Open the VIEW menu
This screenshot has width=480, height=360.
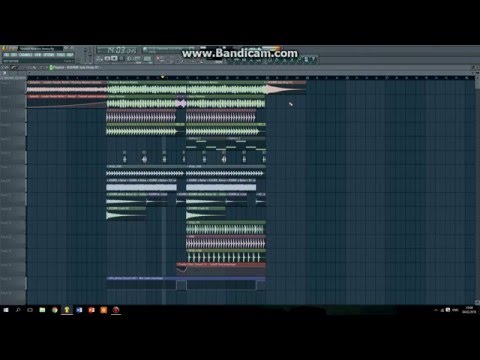click(x=38, y=55)
